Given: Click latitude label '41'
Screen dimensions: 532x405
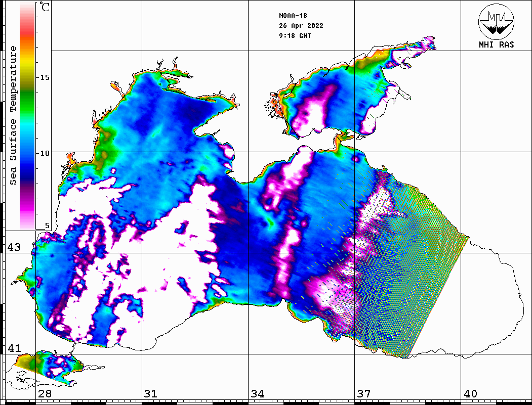Looking at the screenshot, I should [x=14, y=348].
